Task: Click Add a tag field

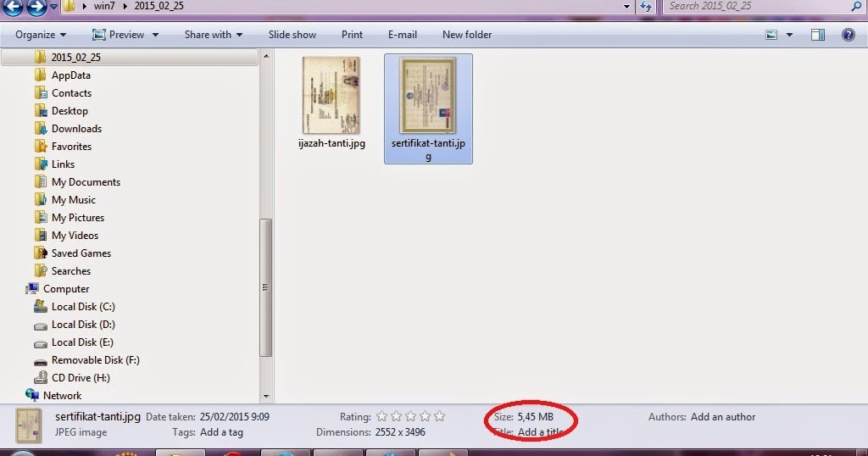Action: pyautogui.click(x=221, y=432)
